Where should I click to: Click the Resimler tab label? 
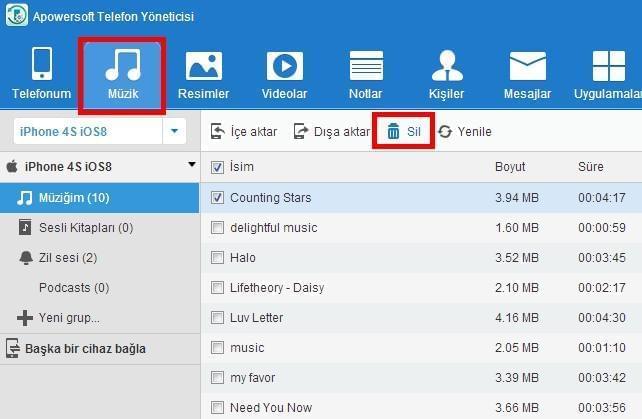point(203,93)
